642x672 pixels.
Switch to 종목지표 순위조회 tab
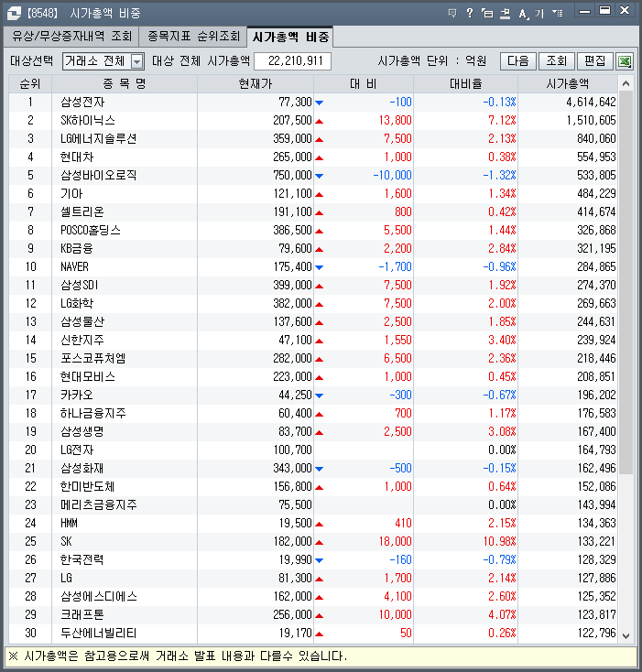[193, 36]
